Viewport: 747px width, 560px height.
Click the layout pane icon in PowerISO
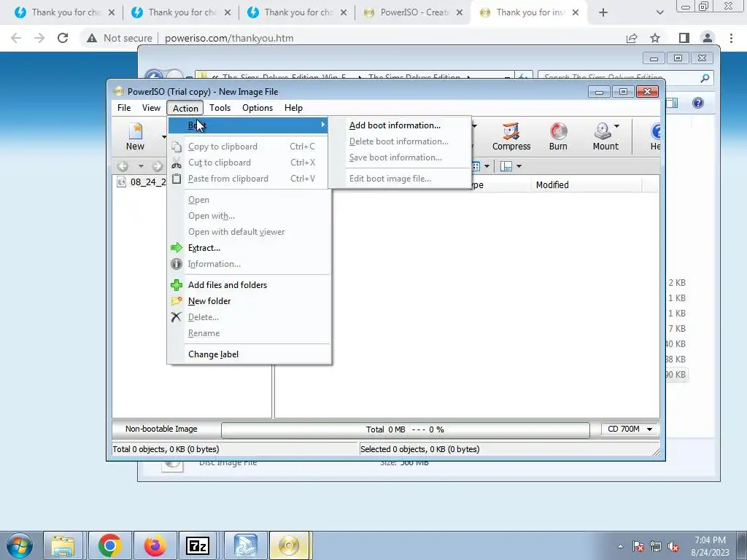click(506, 166)
